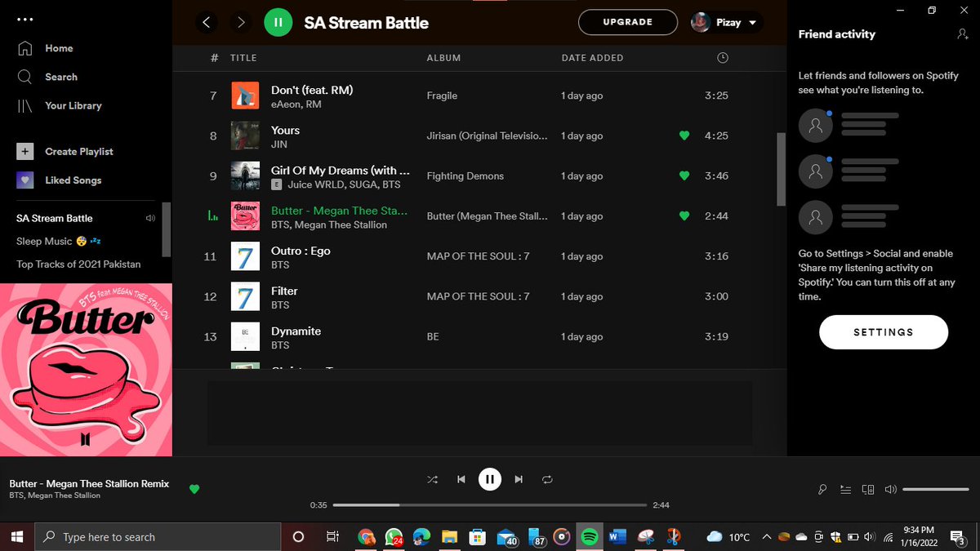Viewport: 980px width, 551px height.
Task: Select the SA Stream Battle playlist in the sidebar
Action: pyautogui.click(x=55, y=218)
